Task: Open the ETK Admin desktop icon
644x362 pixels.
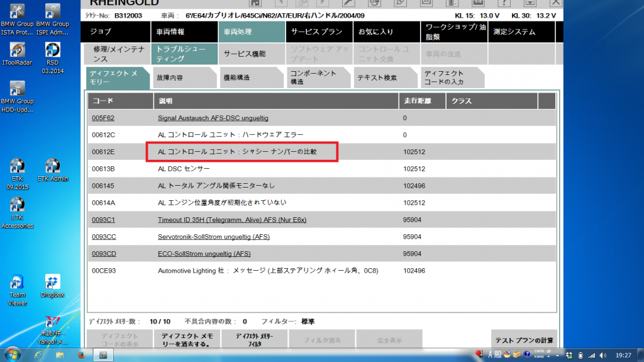Action: click(x=53, y=170)
